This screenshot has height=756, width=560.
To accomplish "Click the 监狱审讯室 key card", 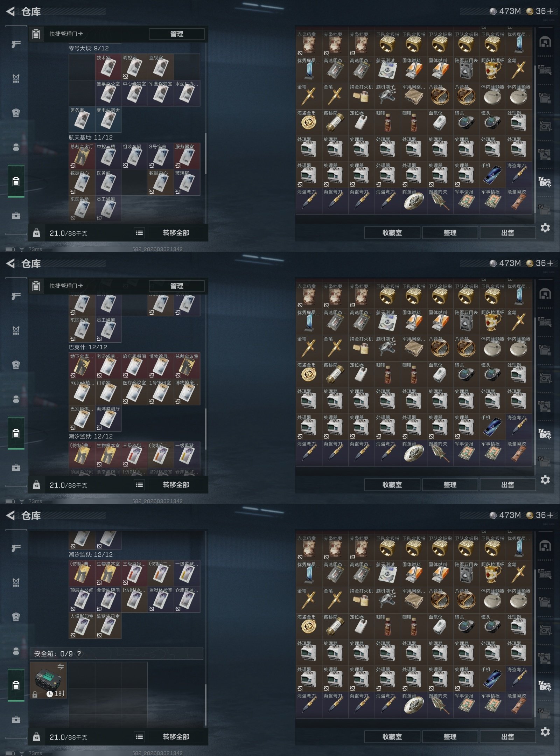I will click(108, 626).
